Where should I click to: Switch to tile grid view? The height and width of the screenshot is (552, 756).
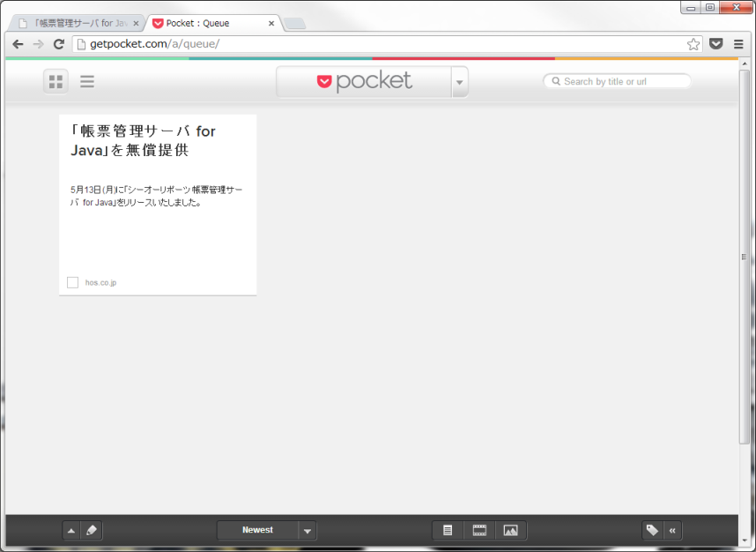[56, 82]
